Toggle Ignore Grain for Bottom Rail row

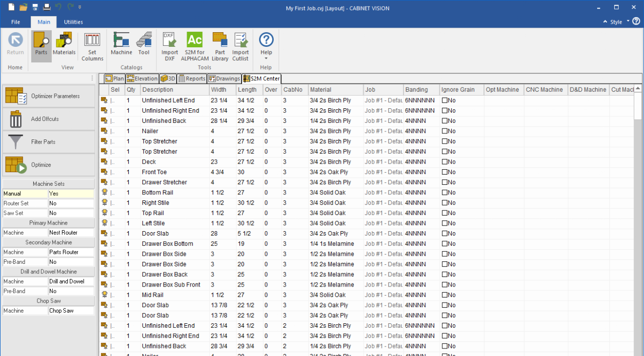445,192
